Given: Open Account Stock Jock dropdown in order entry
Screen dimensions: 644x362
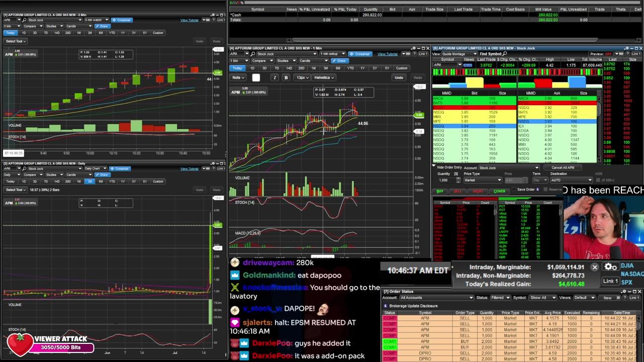Looking at the screenshot, I should 509,168.
